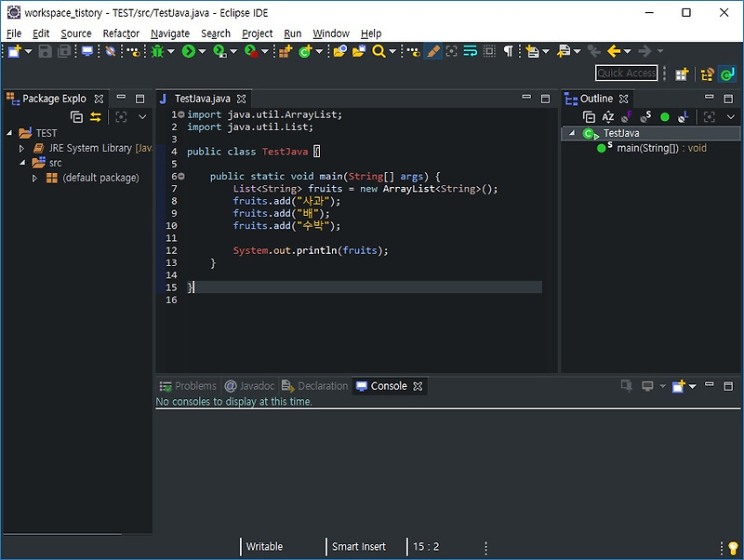Hide static members in the Outline
Viewport: 744px width, 560px height.
pyautogui.click(x=647, y=116)
